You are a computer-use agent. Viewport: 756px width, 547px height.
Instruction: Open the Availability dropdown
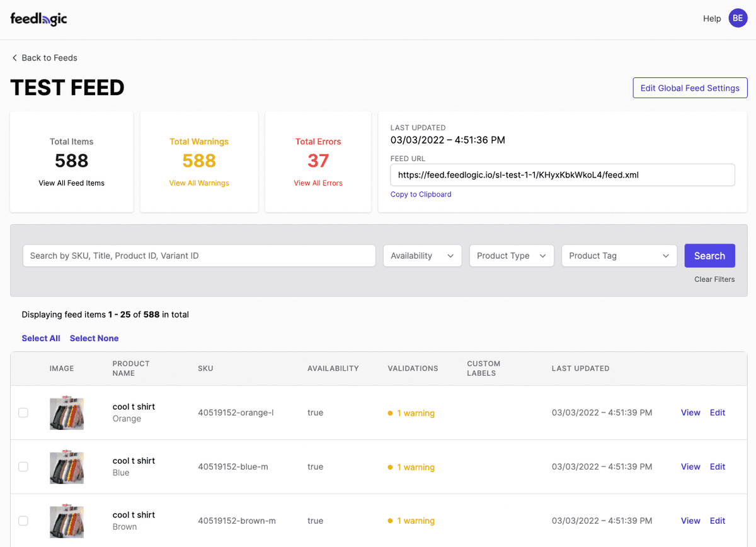pyautogui.click(x=422, y=256)
